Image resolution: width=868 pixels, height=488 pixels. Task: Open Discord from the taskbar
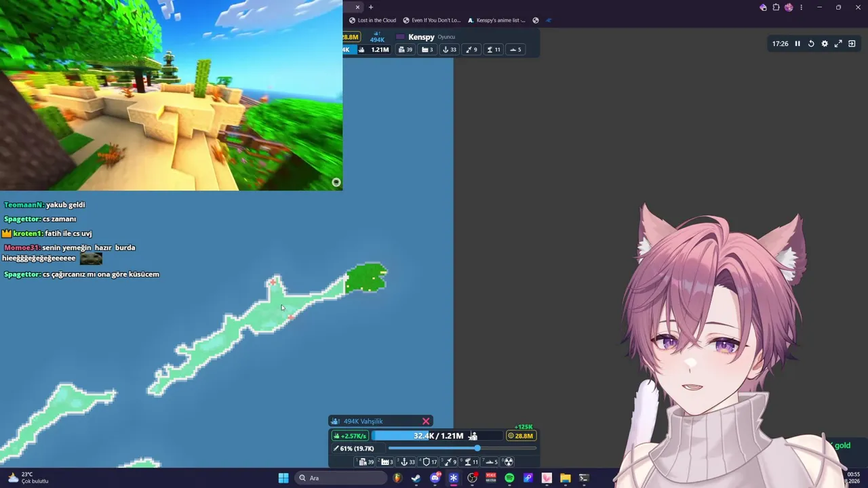pos(435,478)
